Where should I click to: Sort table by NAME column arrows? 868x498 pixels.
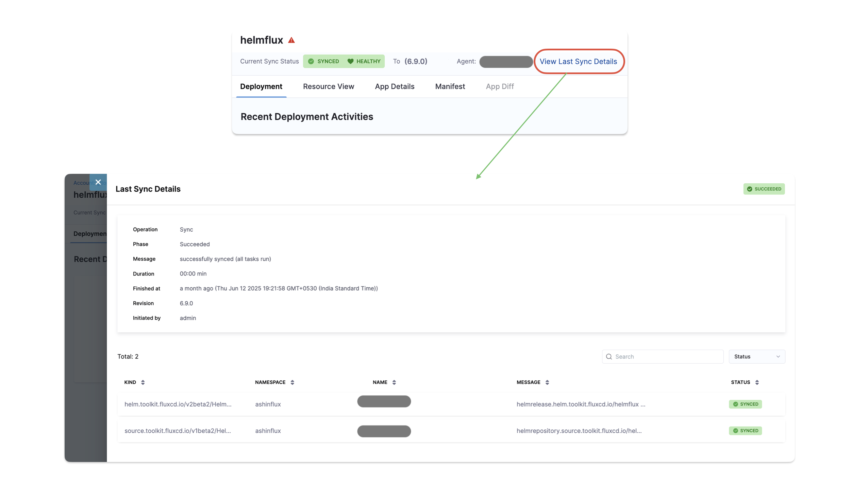(394, 382)
